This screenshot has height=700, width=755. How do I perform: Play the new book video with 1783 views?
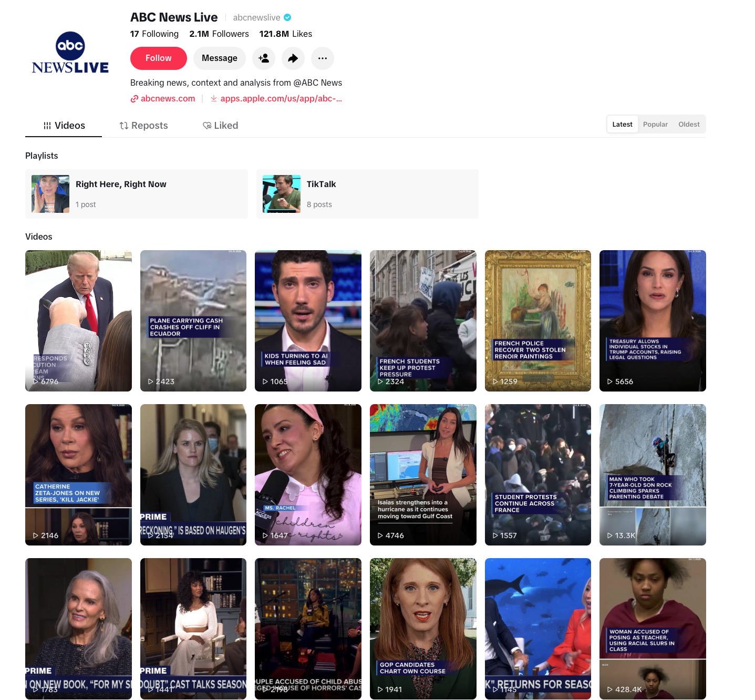point(78,629)
